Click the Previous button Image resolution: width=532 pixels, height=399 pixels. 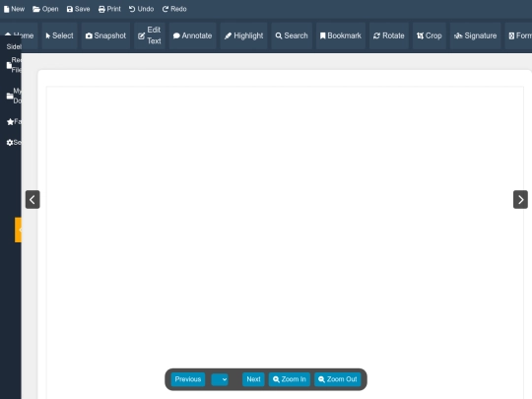(x=188, y=379)
